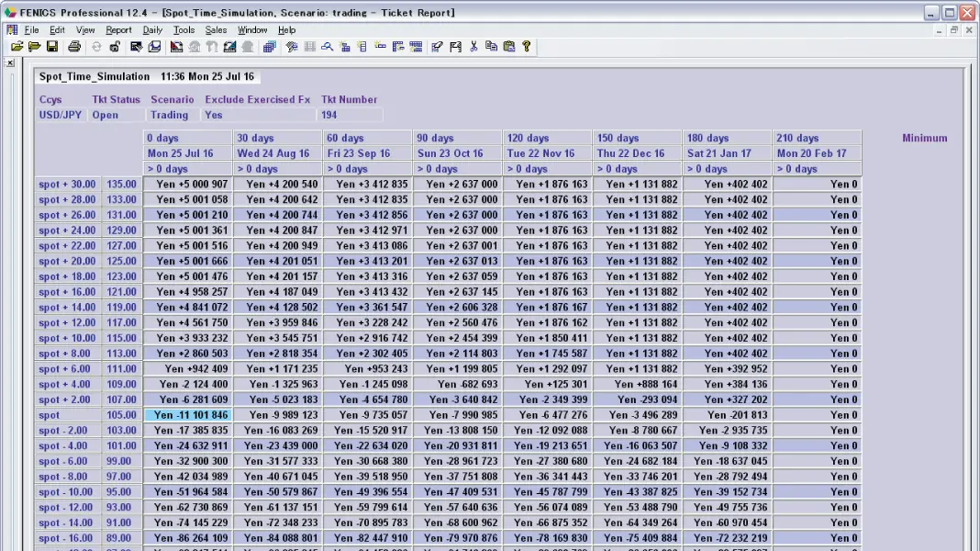Restore the inner document window

click(x=953, y=30)
